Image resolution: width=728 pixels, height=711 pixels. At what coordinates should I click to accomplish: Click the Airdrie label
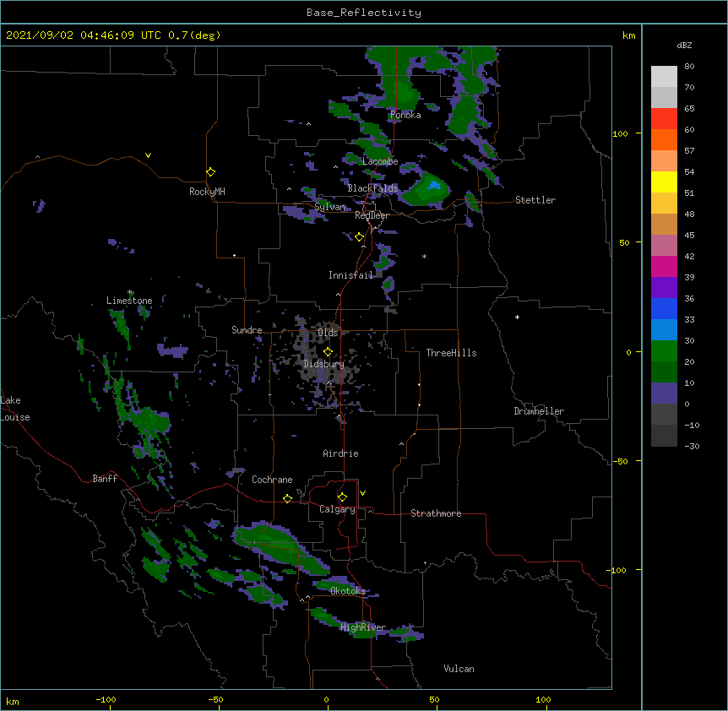point(340,453)
